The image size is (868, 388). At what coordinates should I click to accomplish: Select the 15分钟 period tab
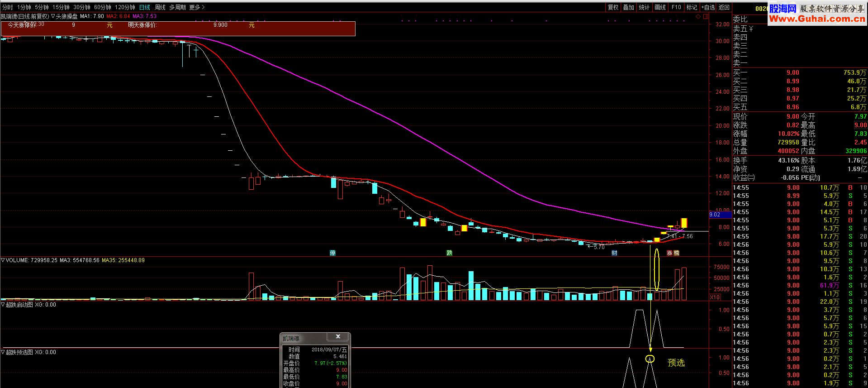[61, 7]
